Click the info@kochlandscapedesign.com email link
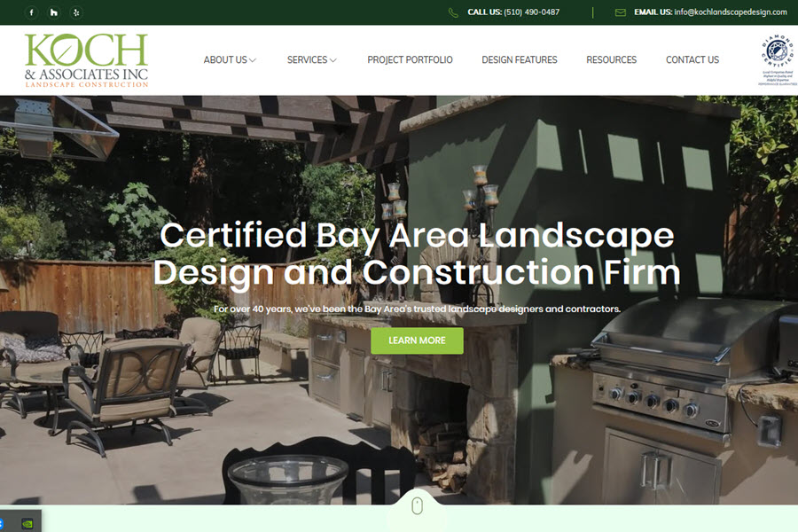This screenshot has height=532, width=798. pos(730,12)
